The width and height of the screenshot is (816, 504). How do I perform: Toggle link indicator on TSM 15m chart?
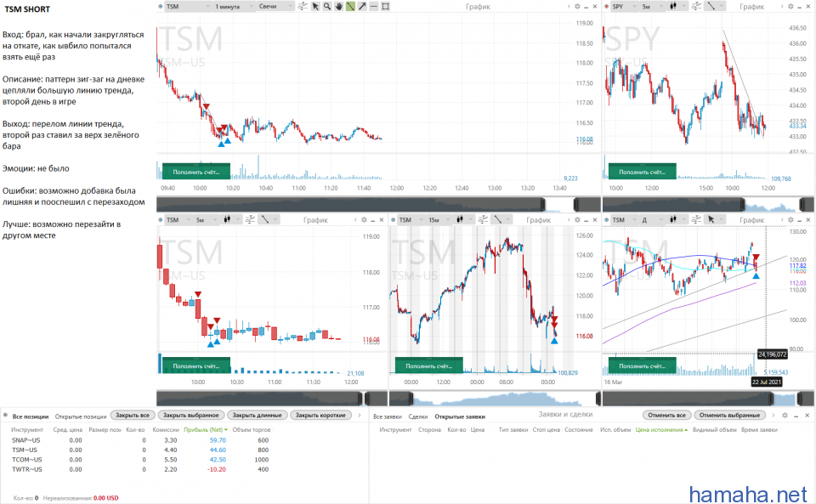[x=393, y=220]
